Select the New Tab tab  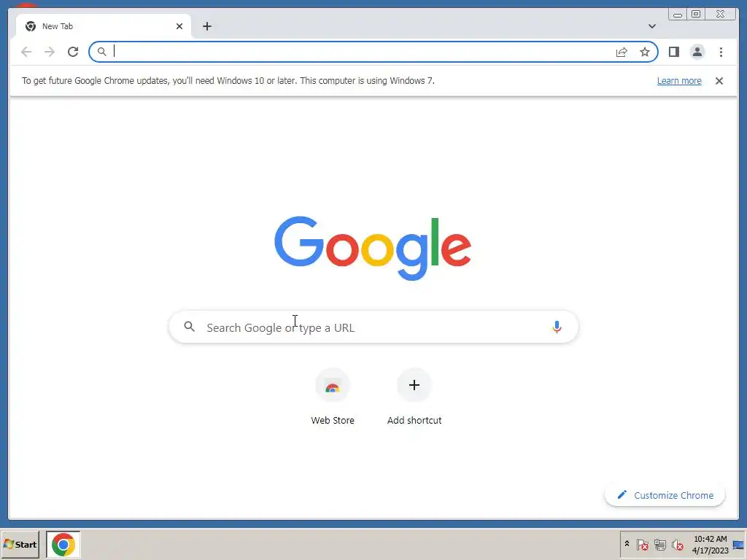(x=104, y=26)
